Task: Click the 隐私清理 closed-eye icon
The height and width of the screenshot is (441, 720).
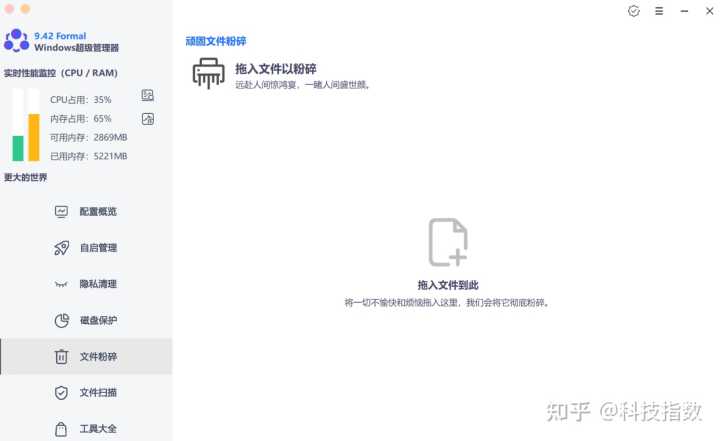Action: click(x=61, y=284)
